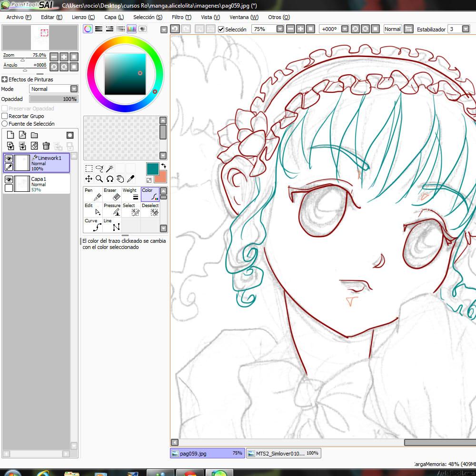Viewport: 476px width, 476px height.
Task: Select the Pen linework tool
Action: (93, 194)
